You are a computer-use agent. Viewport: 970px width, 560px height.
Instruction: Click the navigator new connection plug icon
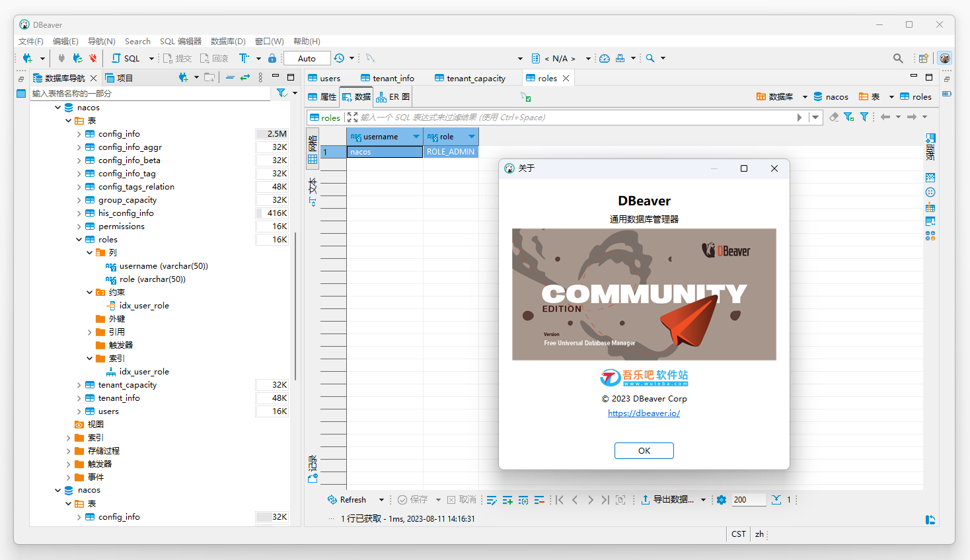click(184, 77)
